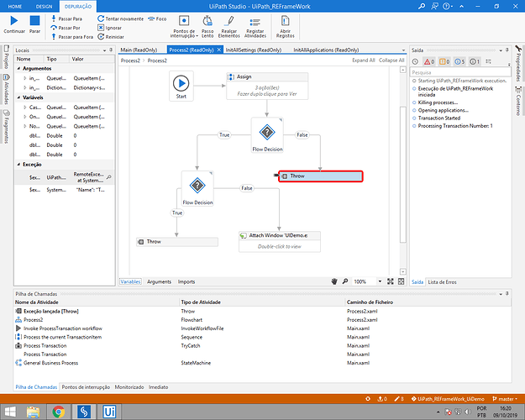Open Variables panel in designer
Image resolution: width=525 pixels, height=420 pixels.
(130, 281)
